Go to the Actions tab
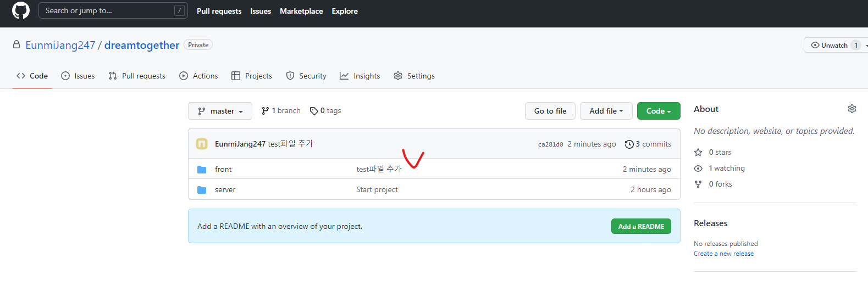 point(198,76)
